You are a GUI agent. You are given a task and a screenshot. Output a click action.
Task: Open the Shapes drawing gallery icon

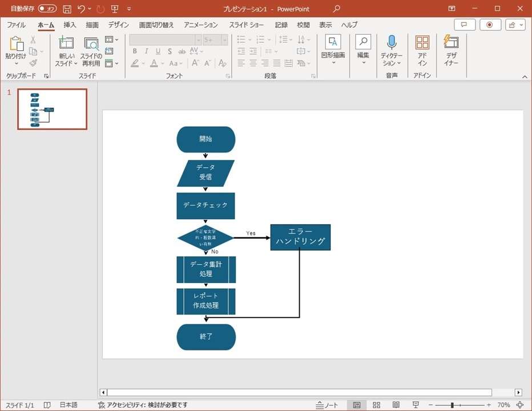(x=333, y=42)
